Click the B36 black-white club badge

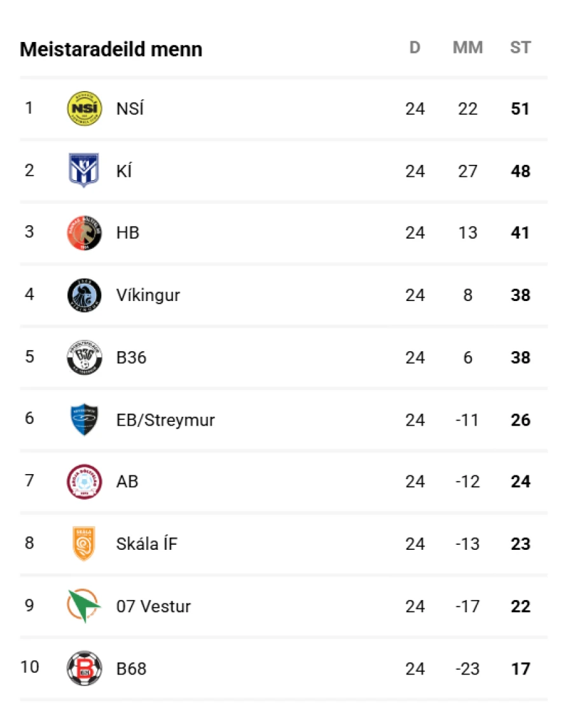pos(85,357)
